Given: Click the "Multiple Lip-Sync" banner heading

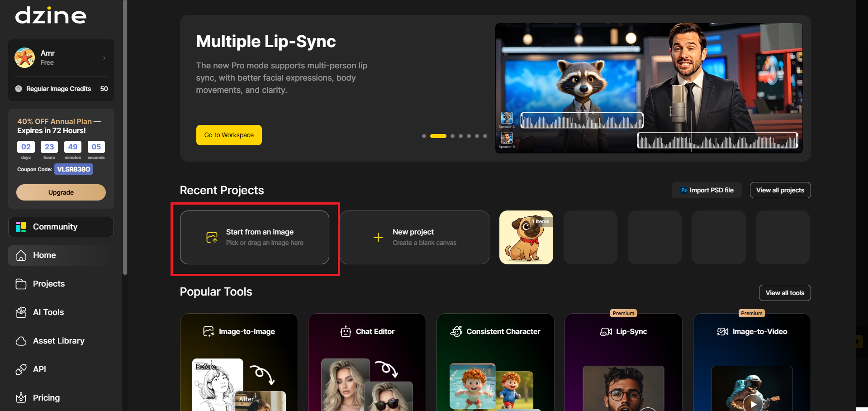Looking at the screenshot, I should (x=266, y=41).
